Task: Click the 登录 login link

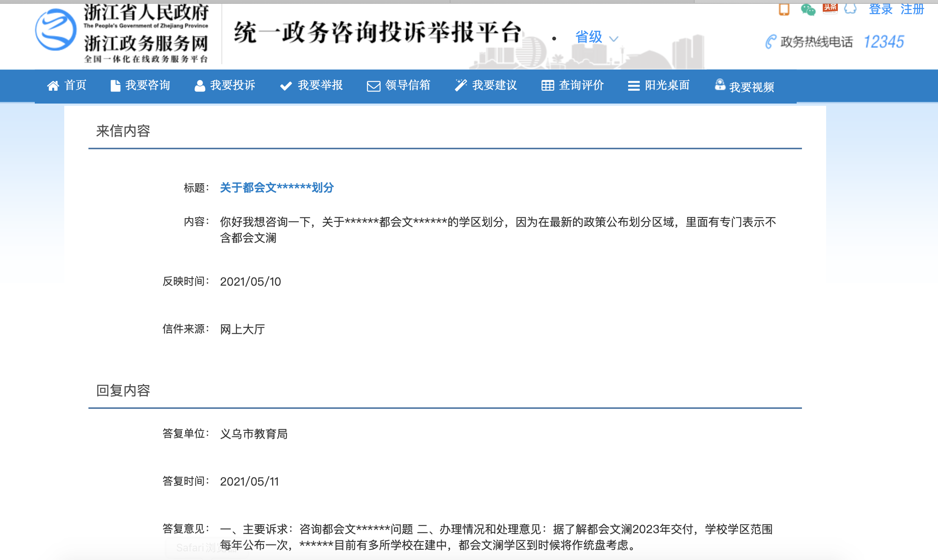Action: pos(881,9)
